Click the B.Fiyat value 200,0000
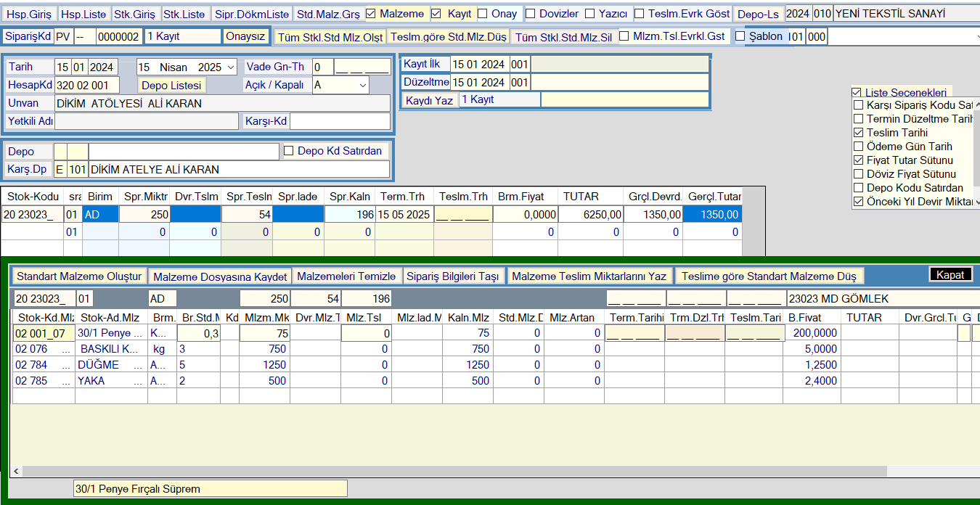Screen dimensions: 980x505 click(812, 333)
